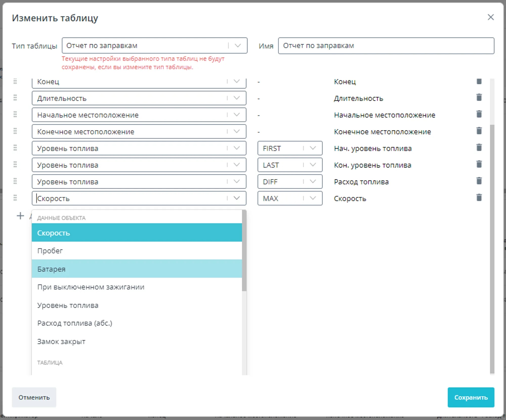Delete the Скорость row with trash icon

point(479,198)
